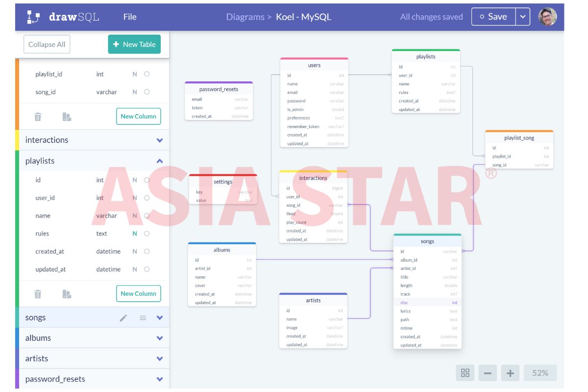Select the albums table header on canvas
The height and width of the screenshot is (392, 588).
coord(221,250)
